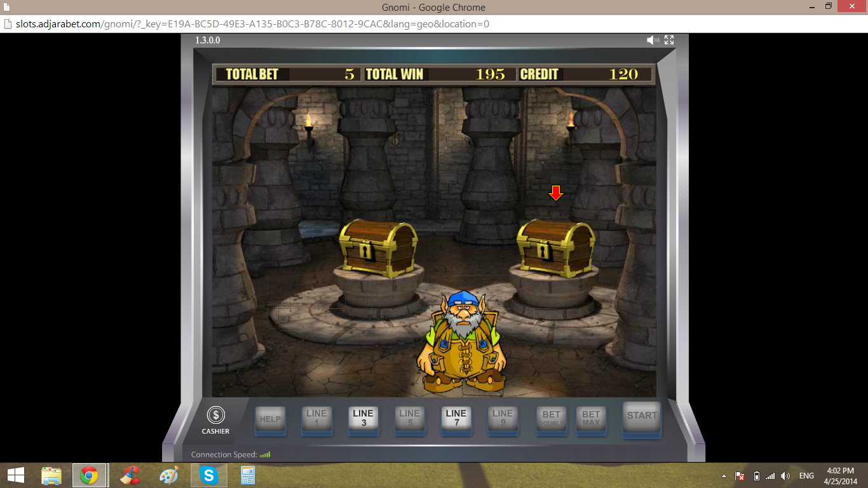Focus the Chrome address bar URL
This screenshot has height=488, width=868.
pos(252,24)
